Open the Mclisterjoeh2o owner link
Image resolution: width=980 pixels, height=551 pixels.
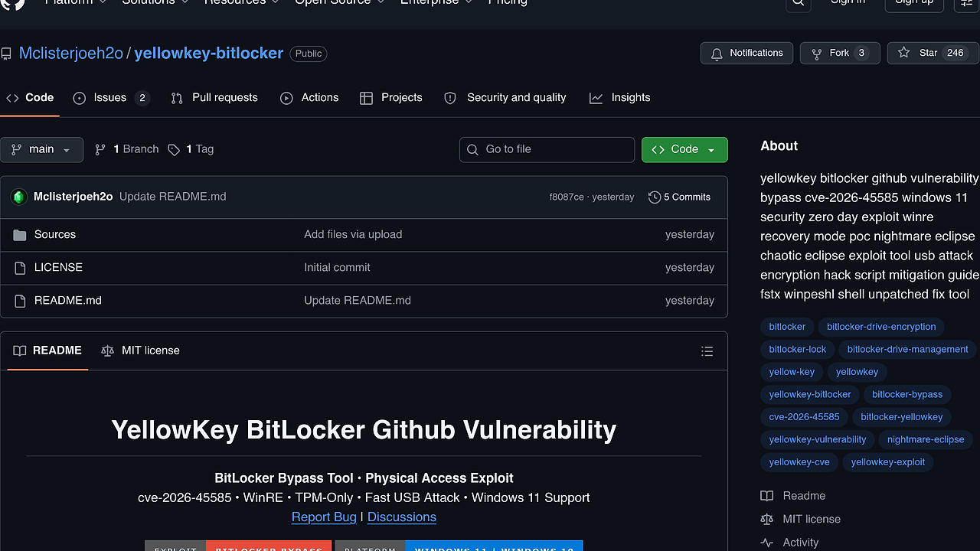click(x=71, y=54)
